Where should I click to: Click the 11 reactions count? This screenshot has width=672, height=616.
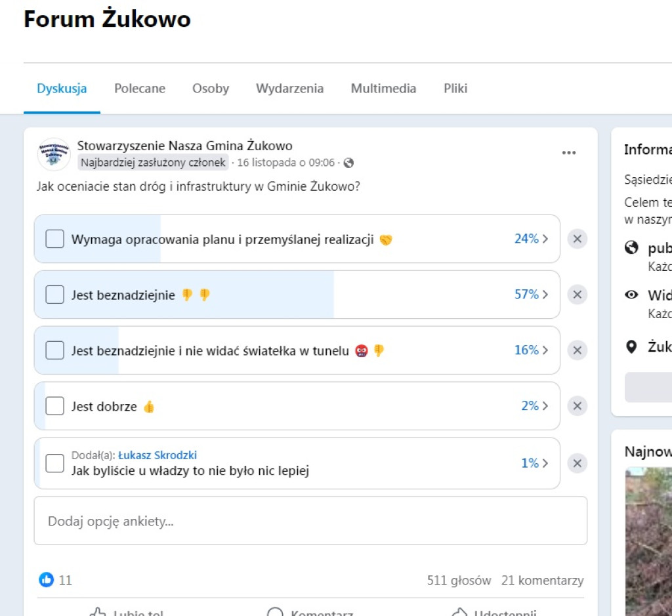point(65,581)
